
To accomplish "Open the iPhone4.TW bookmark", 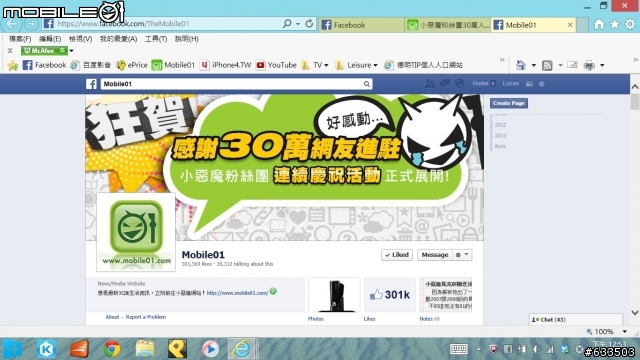I will pyautogui.click(x=226, y=65).
